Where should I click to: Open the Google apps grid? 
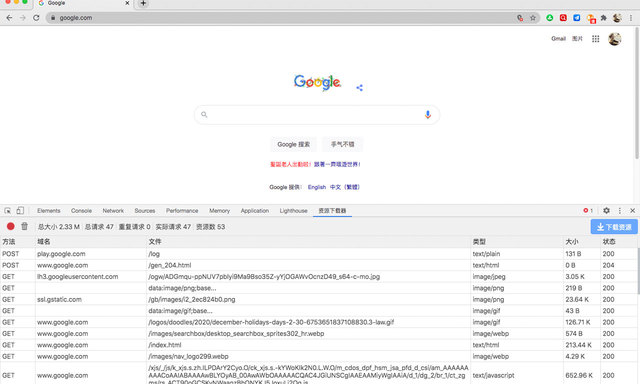click(596, 39)
